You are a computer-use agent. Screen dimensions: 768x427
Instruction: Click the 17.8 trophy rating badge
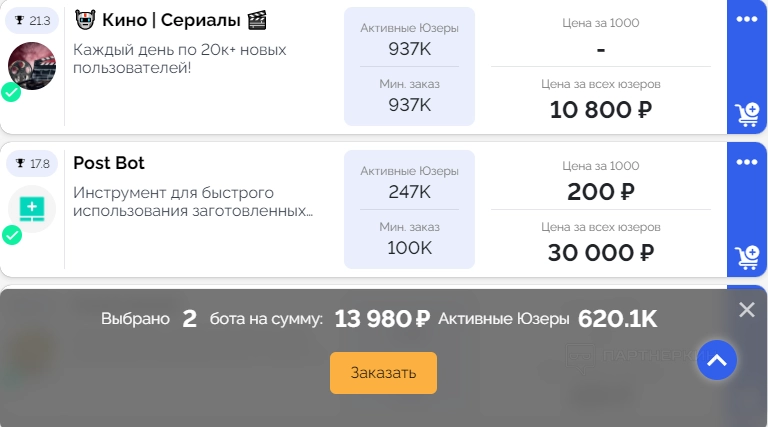[x=32, y=164]
